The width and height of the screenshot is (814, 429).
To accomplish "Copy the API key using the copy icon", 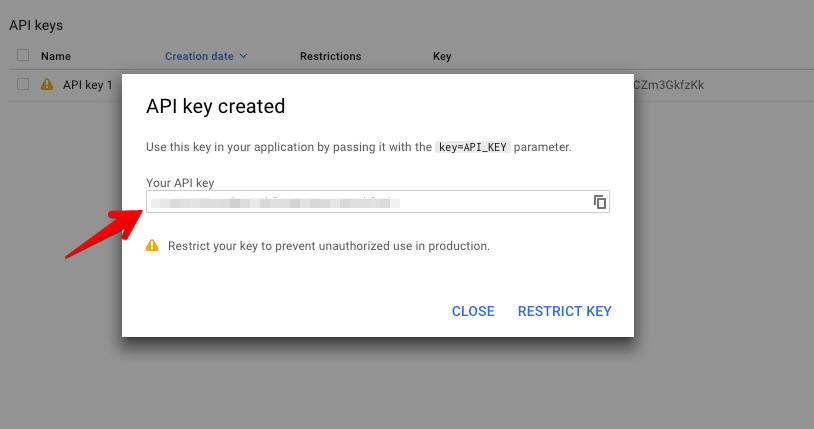I will [x=600, y=202].
